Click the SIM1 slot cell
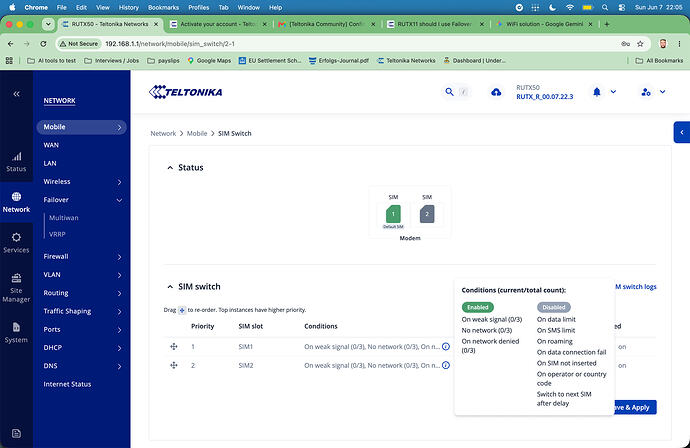 [246, 347]
